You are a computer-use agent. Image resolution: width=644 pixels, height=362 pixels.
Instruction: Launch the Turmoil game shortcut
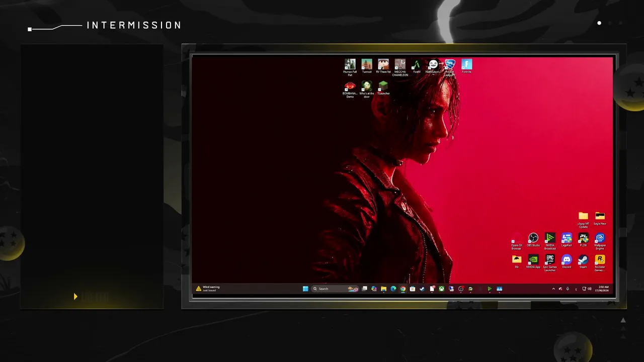pos(367,66)
